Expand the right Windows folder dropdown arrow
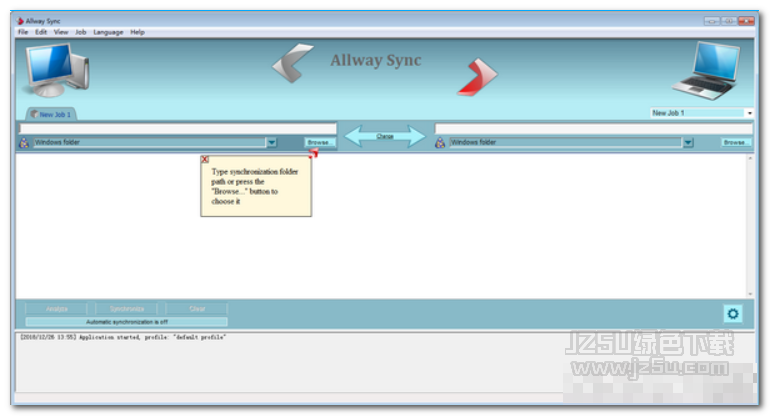 pyautogui.click(x=688, y=142)
